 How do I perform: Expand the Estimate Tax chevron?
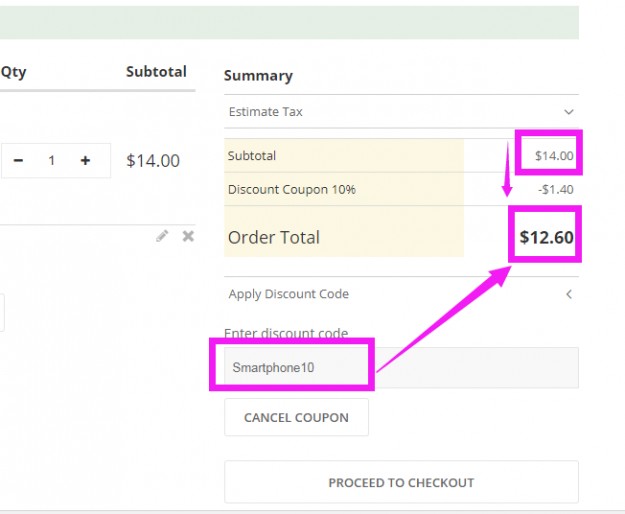coord(568,112)
